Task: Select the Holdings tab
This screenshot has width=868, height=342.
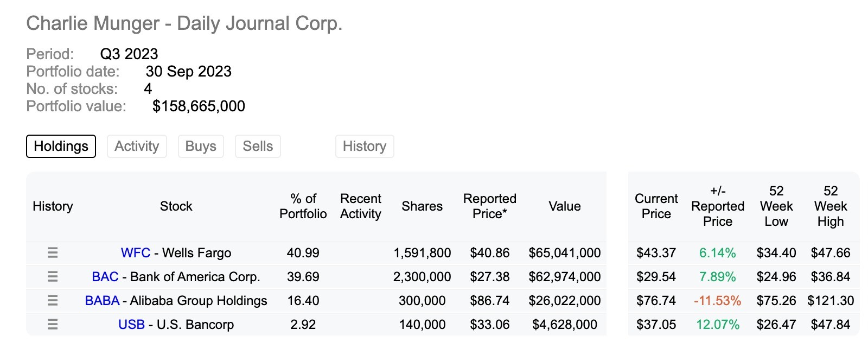Action: click(x=61, y=146)
